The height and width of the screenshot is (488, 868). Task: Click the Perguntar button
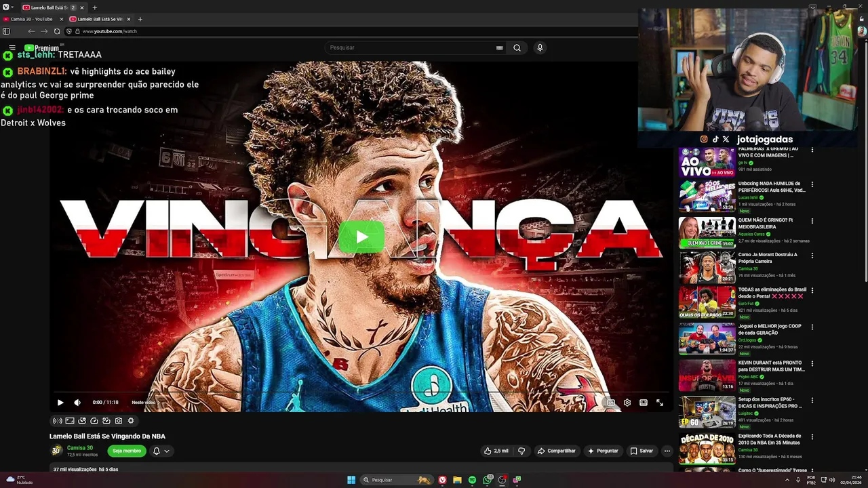click(604, 451)
